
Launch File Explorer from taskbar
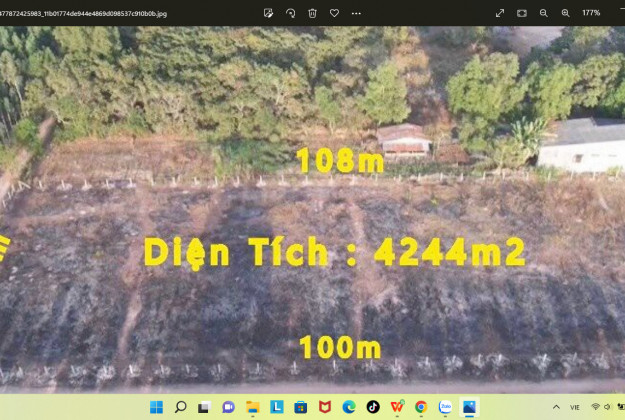253,407
